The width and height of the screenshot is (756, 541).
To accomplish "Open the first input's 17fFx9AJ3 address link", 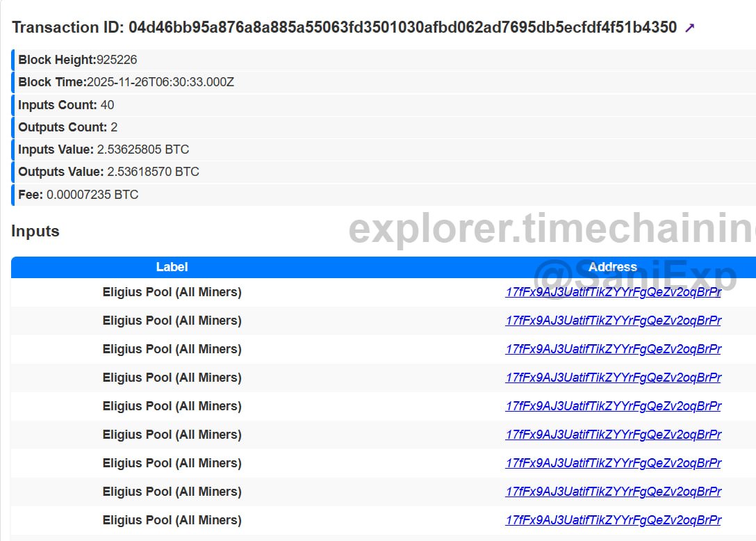I will coord(614,292).
